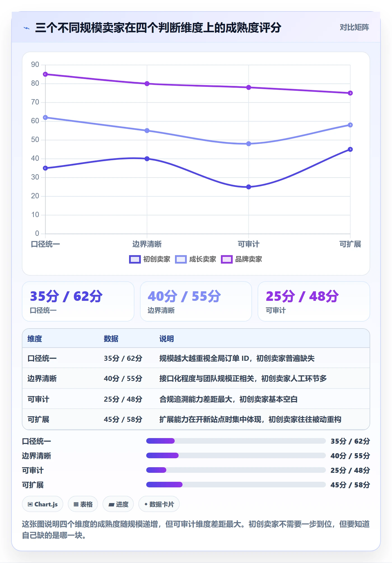Toggle 成长卖家 legend swatch
392x563 pixels.
(181, 259)
